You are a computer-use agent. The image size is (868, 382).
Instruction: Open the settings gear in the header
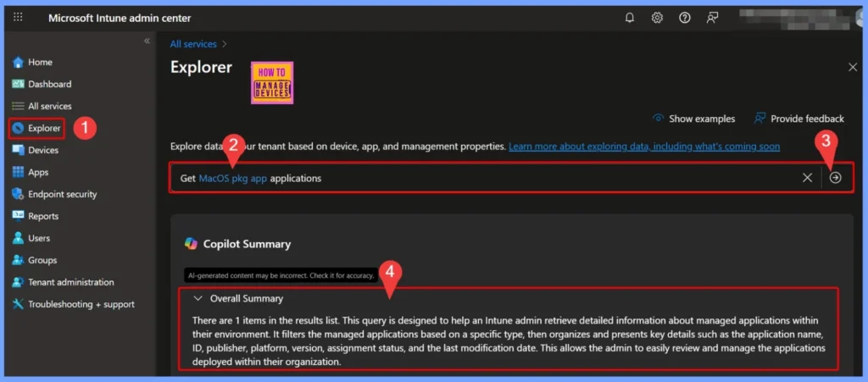(657, 18)
